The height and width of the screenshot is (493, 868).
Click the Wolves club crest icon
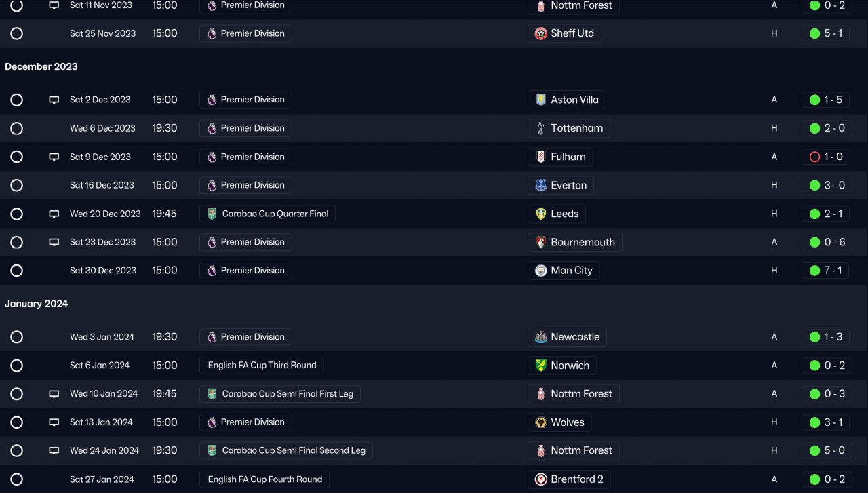(x=540, y=422)
